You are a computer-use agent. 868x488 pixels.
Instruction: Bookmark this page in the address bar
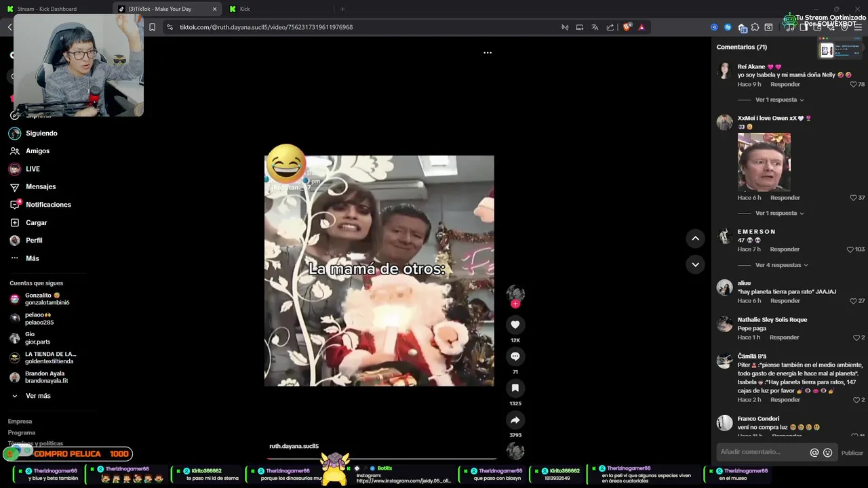coord(153,27)
